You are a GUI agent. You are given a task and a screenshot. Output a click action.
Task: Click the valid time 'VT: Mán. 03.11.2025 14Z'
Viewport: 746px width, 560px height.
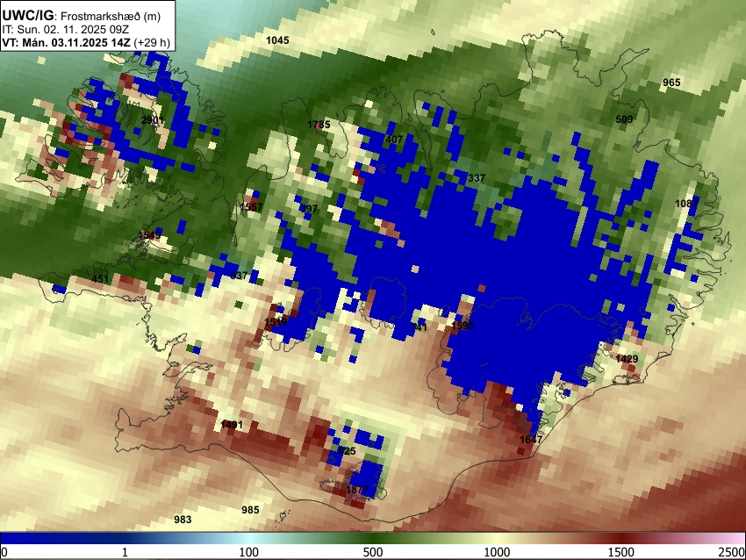66,42
